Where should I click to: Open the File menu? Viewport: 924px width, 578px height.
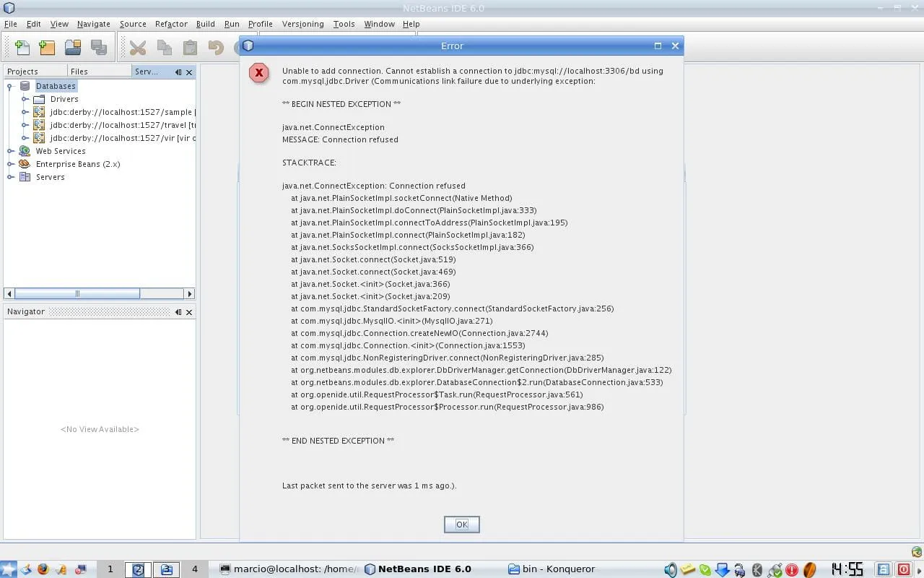click(10, 24)
